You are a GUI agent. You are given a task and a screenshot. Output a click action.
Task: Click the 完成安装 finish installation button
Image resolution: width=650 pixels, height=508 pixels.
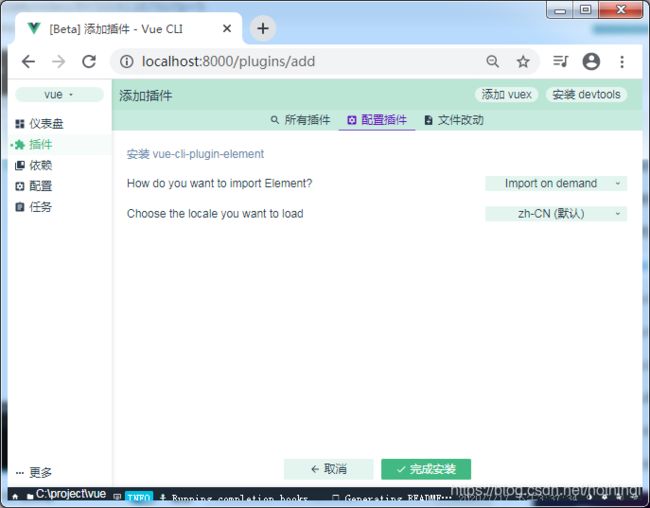pos(426,469)
